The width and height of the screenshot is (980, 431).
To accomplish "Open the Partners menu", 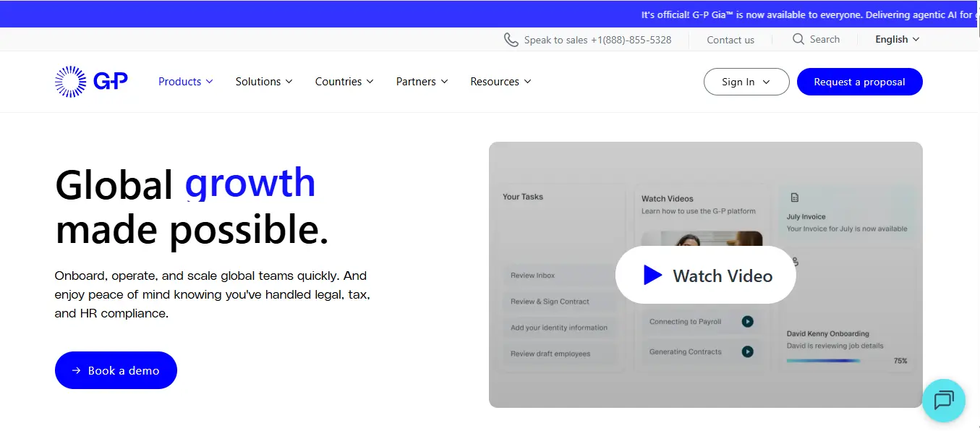I will click(422, 82).
